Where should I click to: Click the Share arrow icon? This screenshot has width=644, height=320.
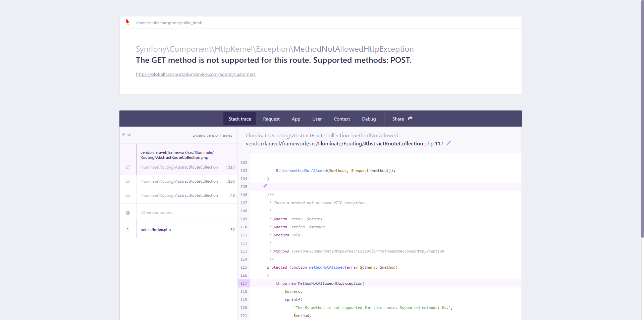(x=410, y=119)
